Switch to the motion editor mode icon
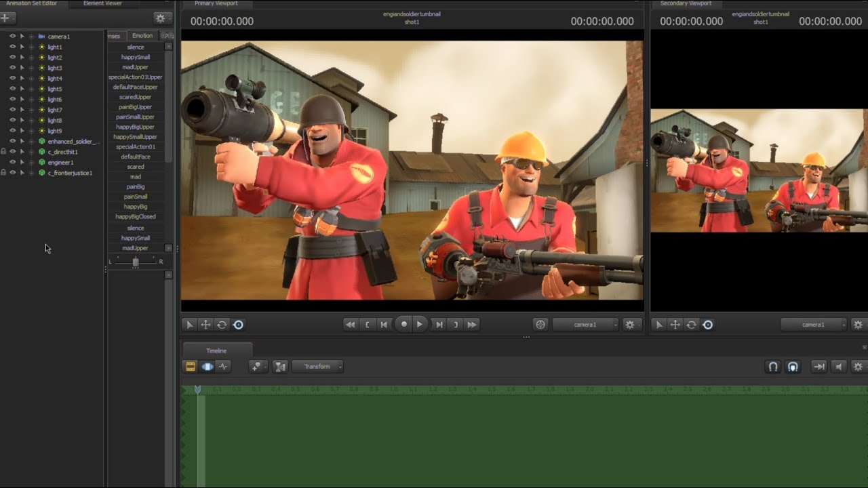868x488 pixels. (208, 367)
